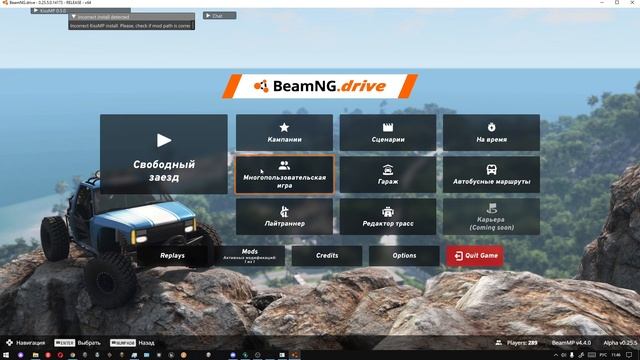
Task: Open Многопользовательская игра multiplayer tile
Action: 284,175
